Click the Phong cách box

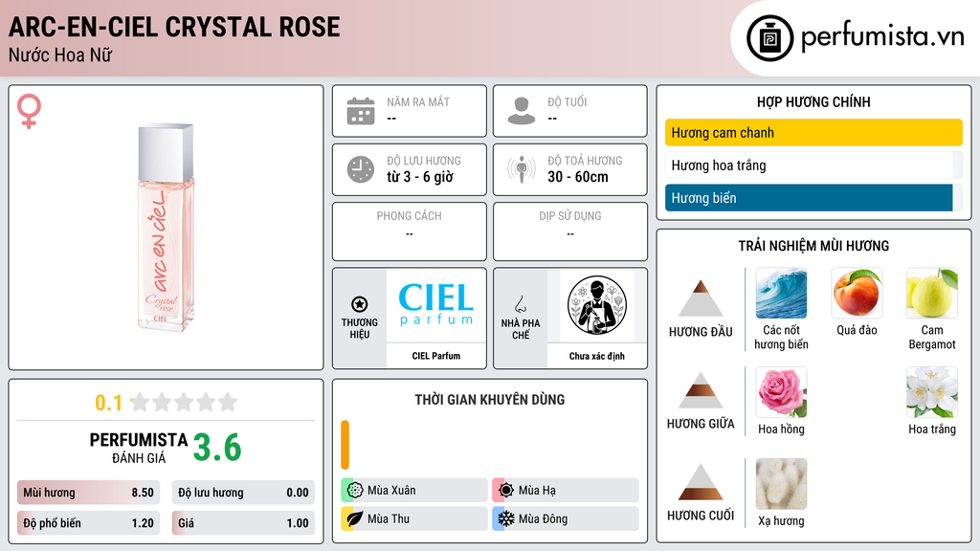point(410,231)
